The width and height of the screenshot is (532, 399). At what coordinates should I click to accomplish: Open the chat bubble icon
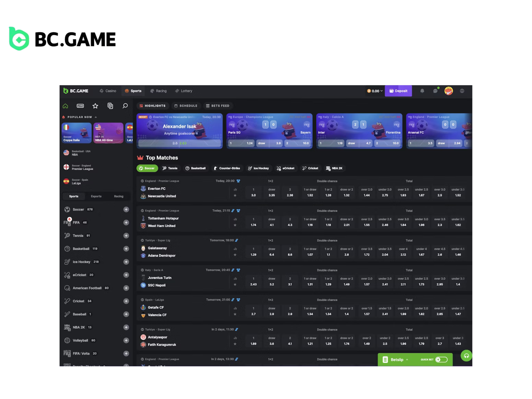(x=435, y=91)
